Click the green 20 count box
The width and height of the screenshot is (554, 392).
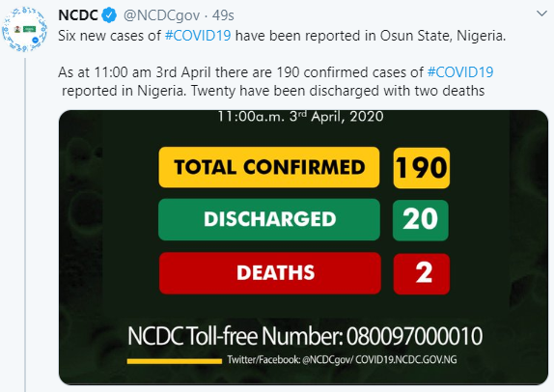[421, 220]
